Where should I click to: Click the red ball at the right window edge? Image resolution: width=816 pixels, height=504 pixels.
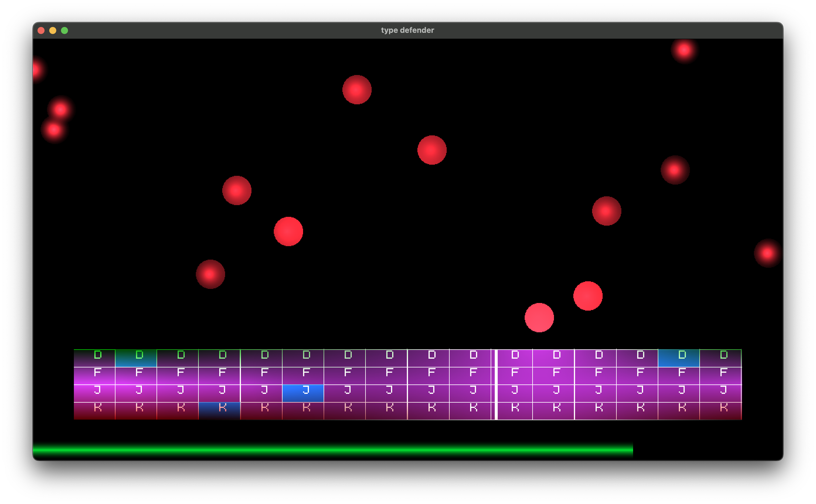point(768,253)
